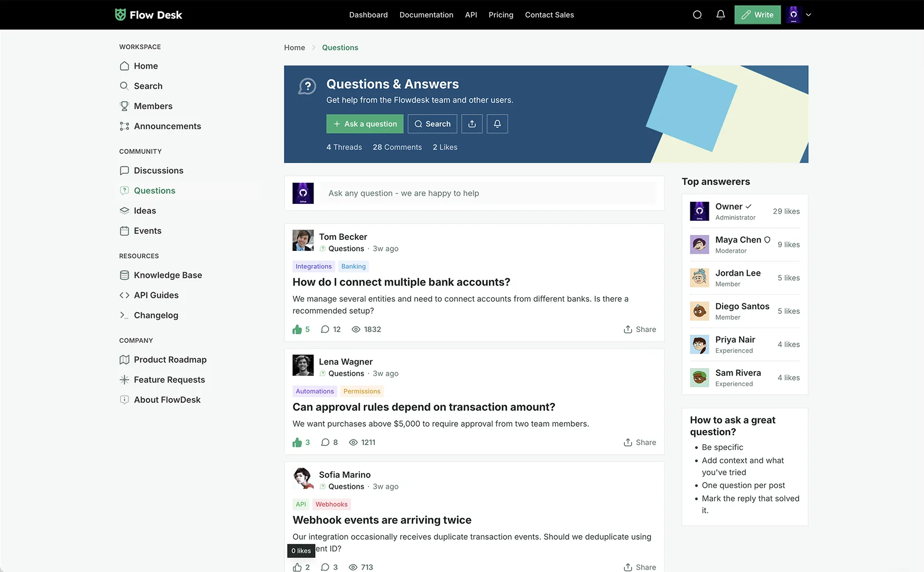Screen dimensions: 924x572
Task: Open Sofia Marino's profile name
Action: click(345, 475)
